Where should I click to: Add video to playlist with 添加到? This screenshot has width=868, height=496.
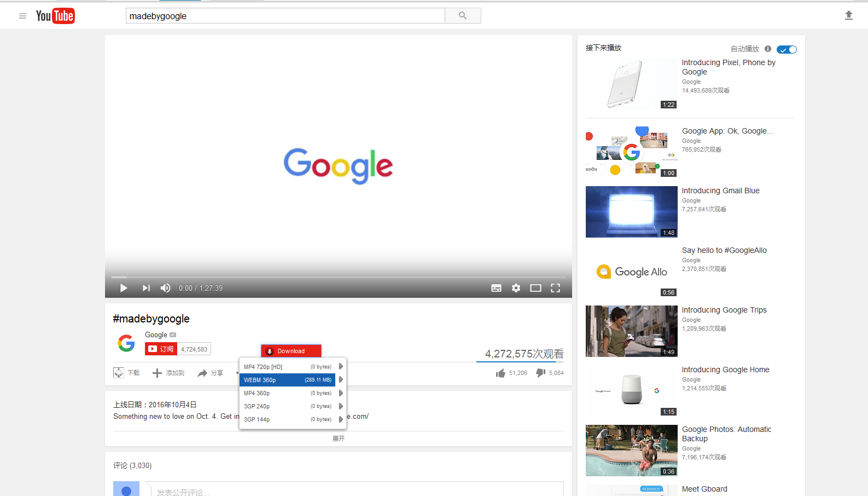pyautogui.click(x=168, y=373)
